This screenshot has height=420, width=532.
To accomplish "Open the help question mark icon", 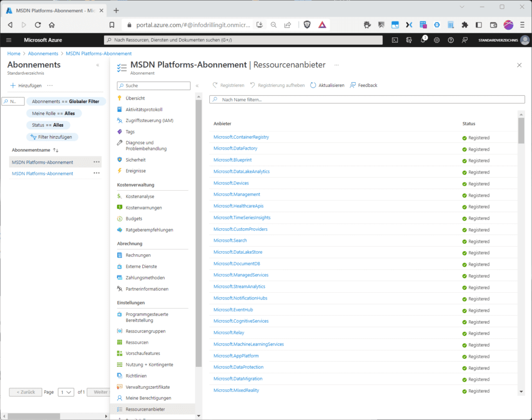I will click(450, 40).
